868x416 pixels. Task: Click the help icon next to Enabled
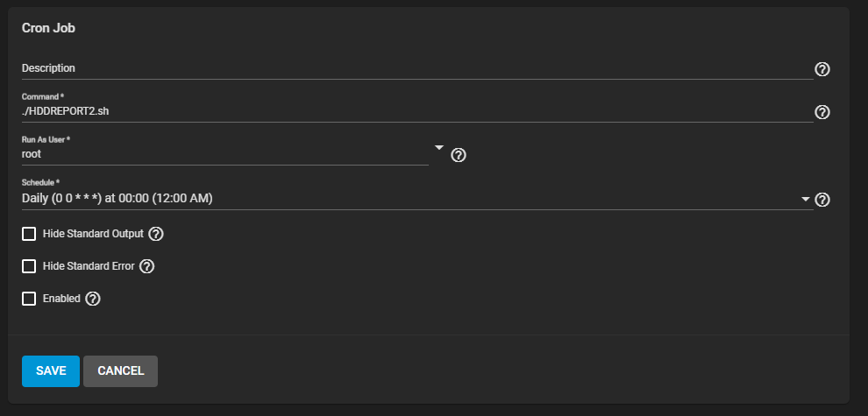tap(93, 299)
